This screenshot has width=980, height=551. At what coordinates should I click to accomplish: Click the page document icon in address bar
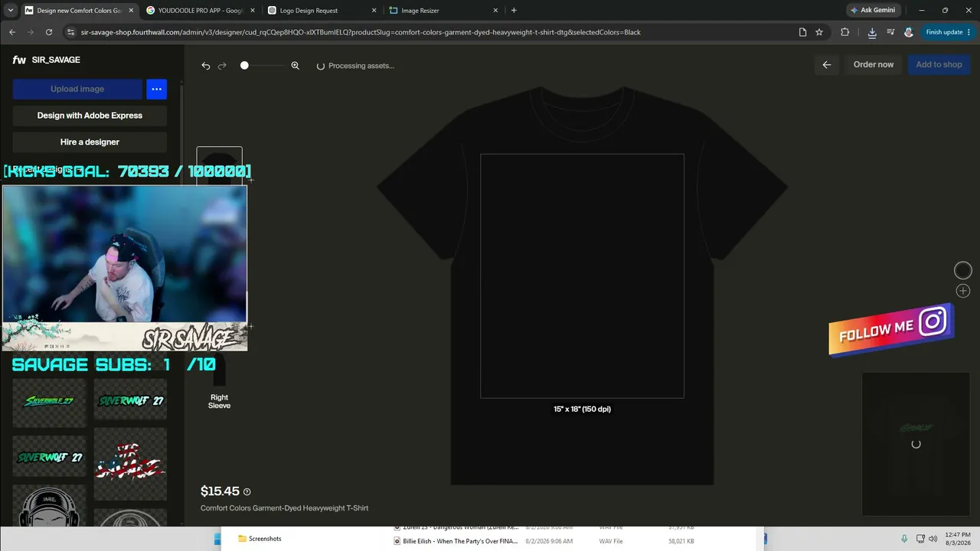(x=802, y=32)
